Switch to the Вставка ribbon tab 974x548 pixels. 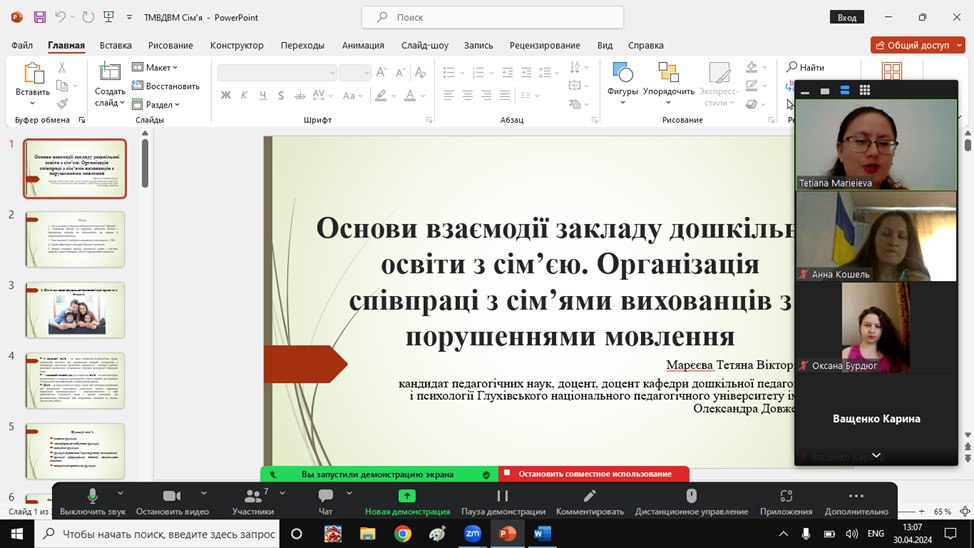pos(116,45)
